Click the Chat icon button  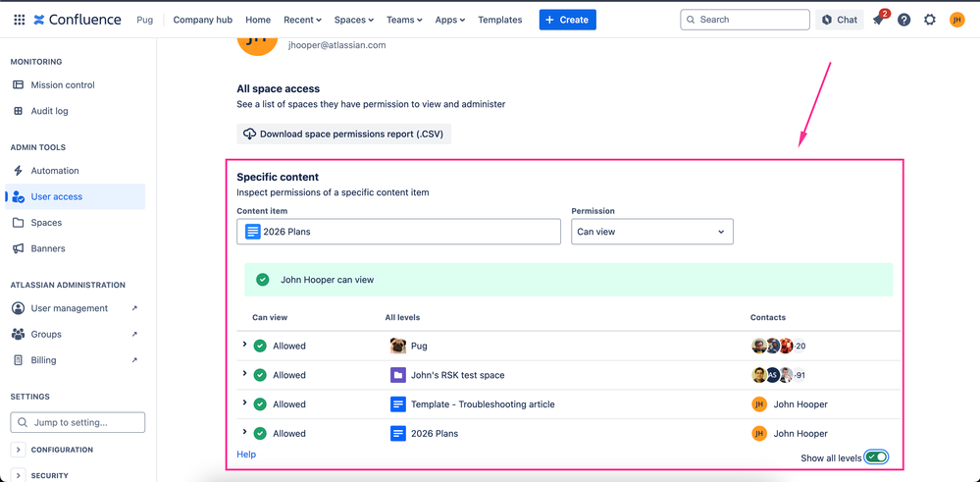tap(840, 20)
